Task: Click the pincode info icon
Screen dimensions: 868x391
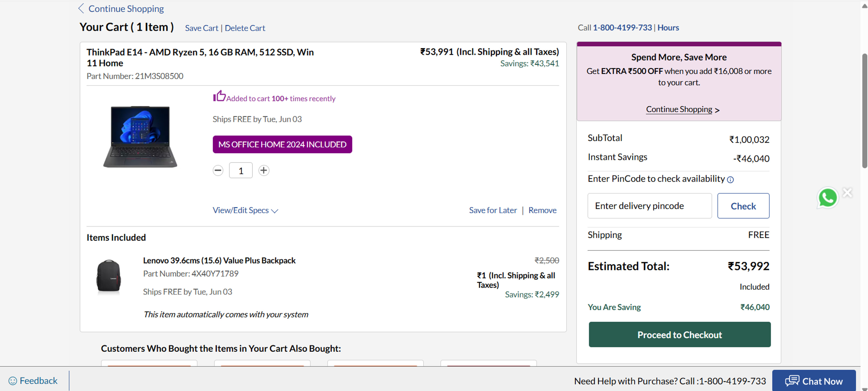Action: point(730,179)
